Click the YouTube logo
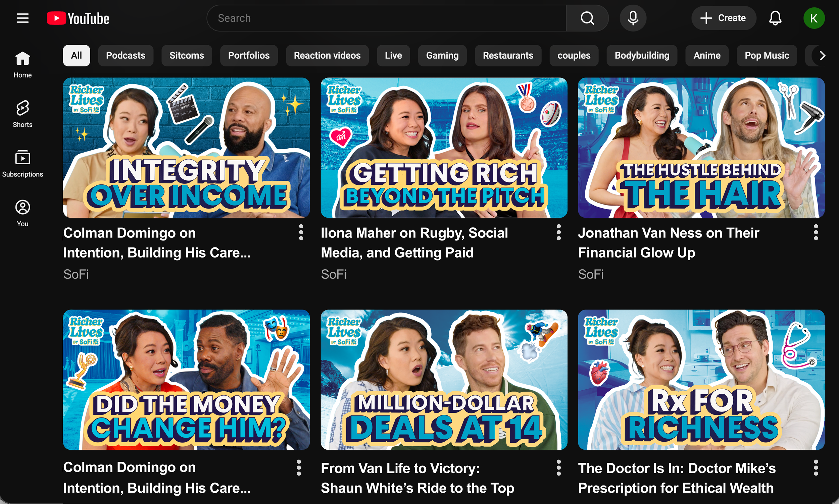The image size is (839, 504). pyautogui.click(x=78, y=18)
